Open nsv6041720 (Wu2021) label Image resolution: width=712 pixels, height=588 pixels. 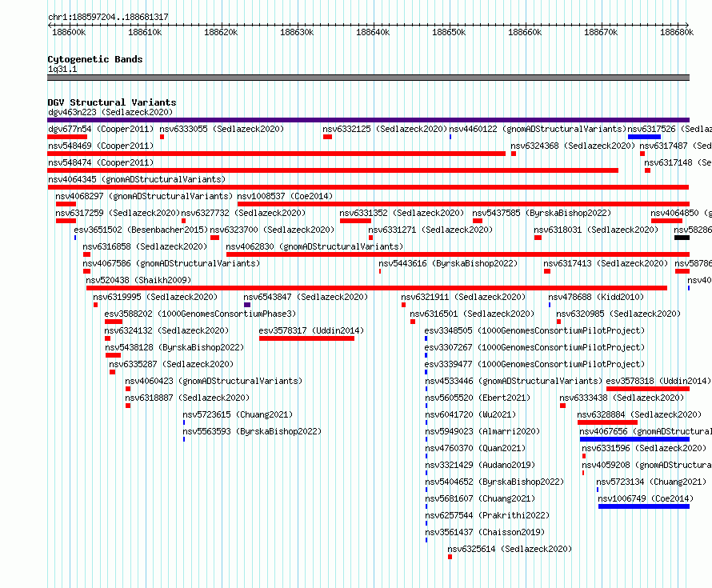[470, 414]
